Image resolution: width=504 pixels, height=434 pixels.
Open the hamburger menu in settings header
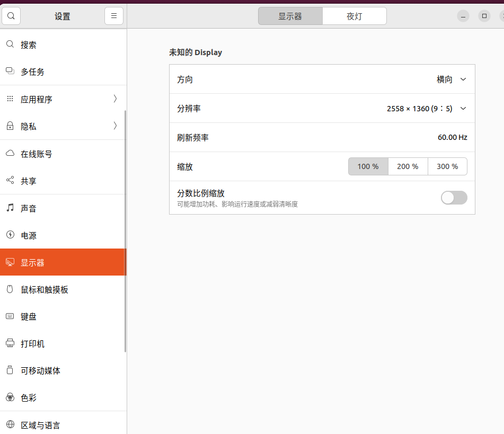tap(114, 16)
